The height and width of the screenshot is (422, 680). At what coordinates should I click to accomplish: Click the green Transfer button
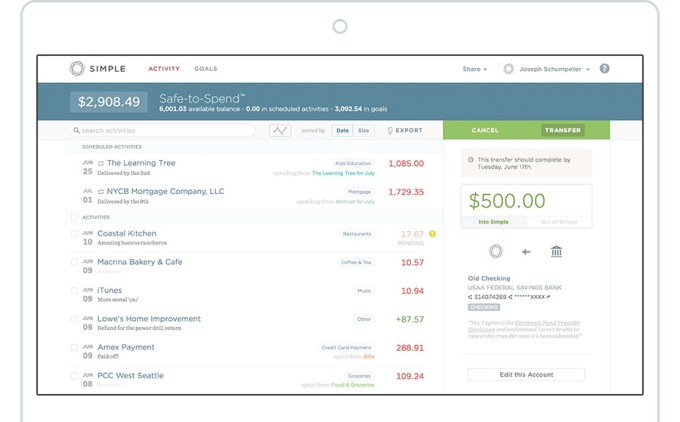pos(562,130)
